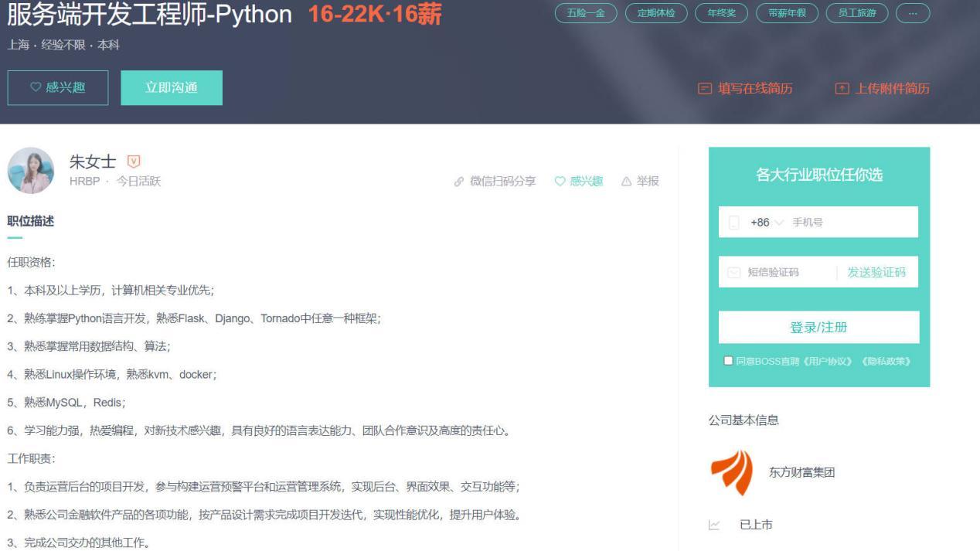980x551 pixels.
Task: Select the 五险一金 benefit tag
Action: pyautogui.click(x=585, y=13)
